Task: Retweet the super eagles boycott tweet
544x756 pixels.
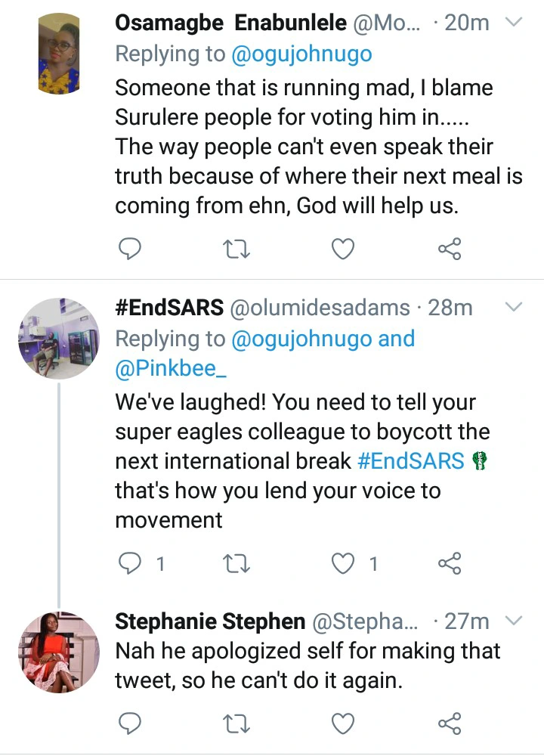Action: tap(237, 562)
